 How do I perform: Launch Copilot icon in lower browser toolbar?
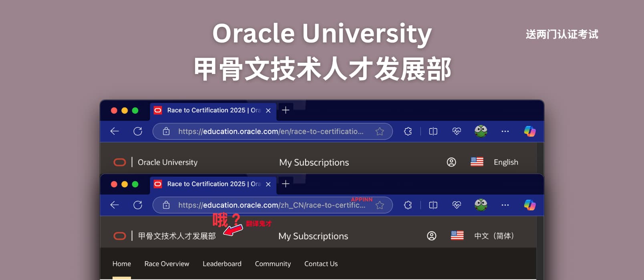pos(530,205)
